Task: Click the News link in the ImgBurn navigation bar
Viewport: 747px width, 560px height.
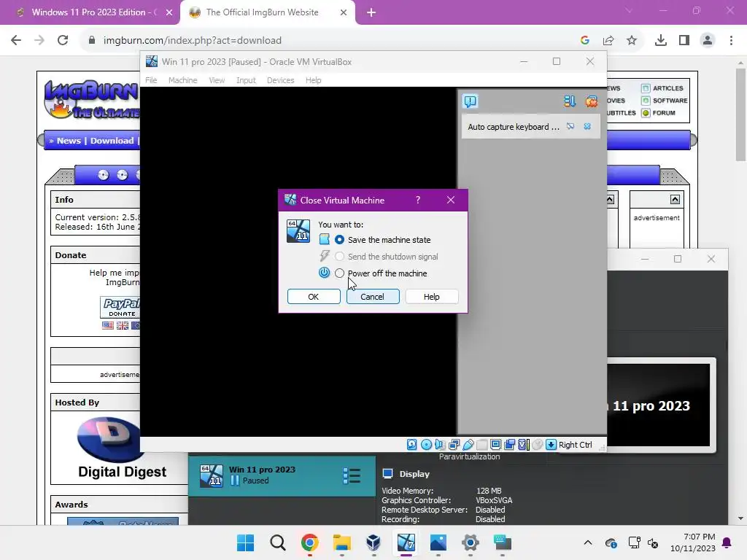Action: tap(69, 141)
